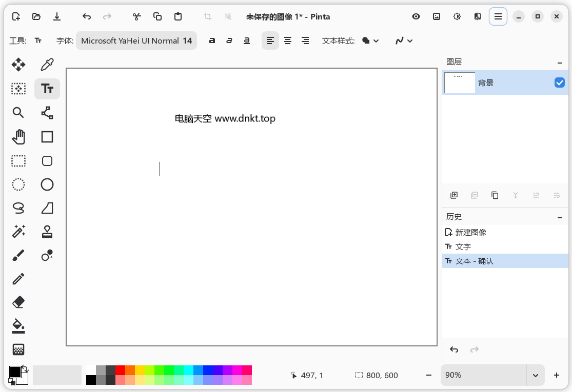This screenshot has width=572, height=392.
Task: Select the Magic Wand tool
Action: click(18, 232)
